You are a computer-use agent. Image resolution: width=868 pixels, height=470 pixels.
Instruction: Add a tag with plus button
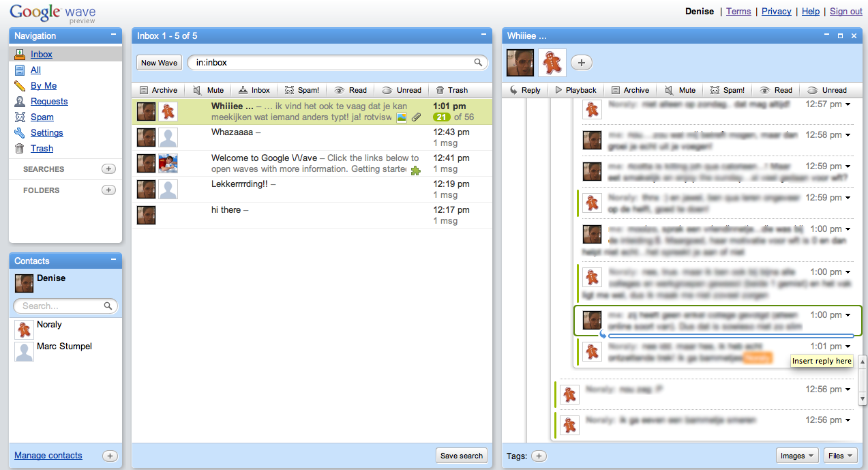pos(539,456)
